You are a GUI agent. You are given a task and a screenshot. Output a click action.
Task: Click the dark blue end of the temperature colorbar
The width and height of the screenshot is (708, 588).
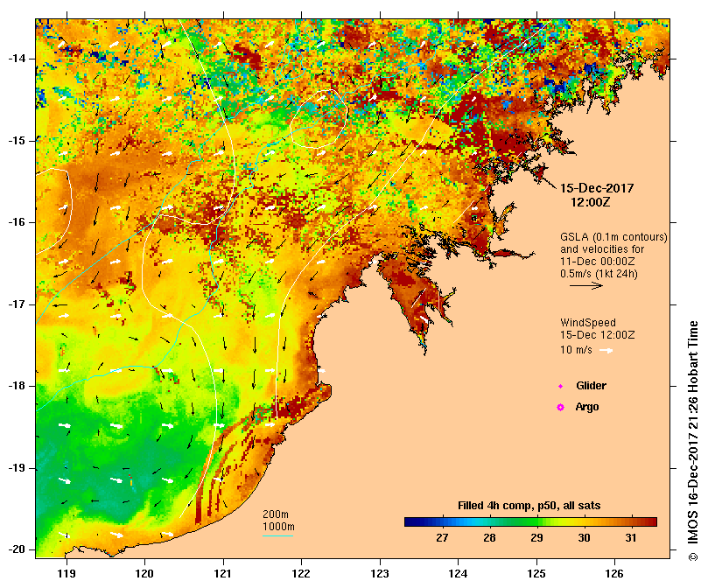pyautogui.click(x=410, y=522)
